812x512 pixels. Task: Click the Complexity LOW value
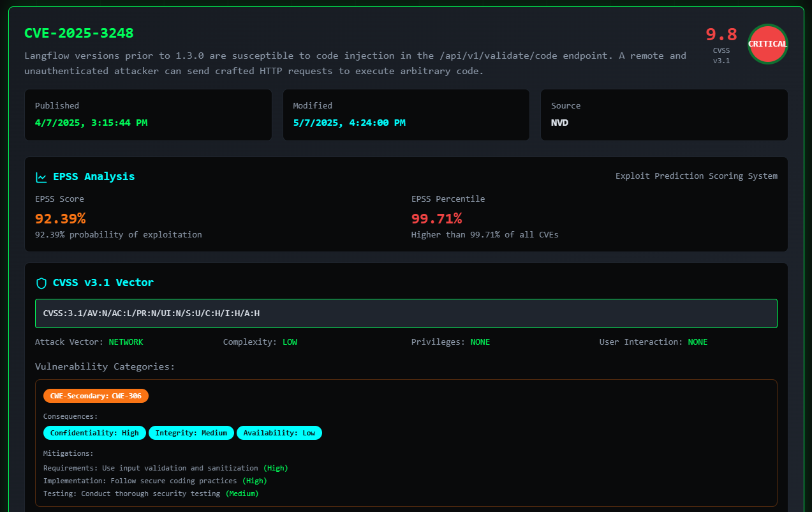(290, 342)
